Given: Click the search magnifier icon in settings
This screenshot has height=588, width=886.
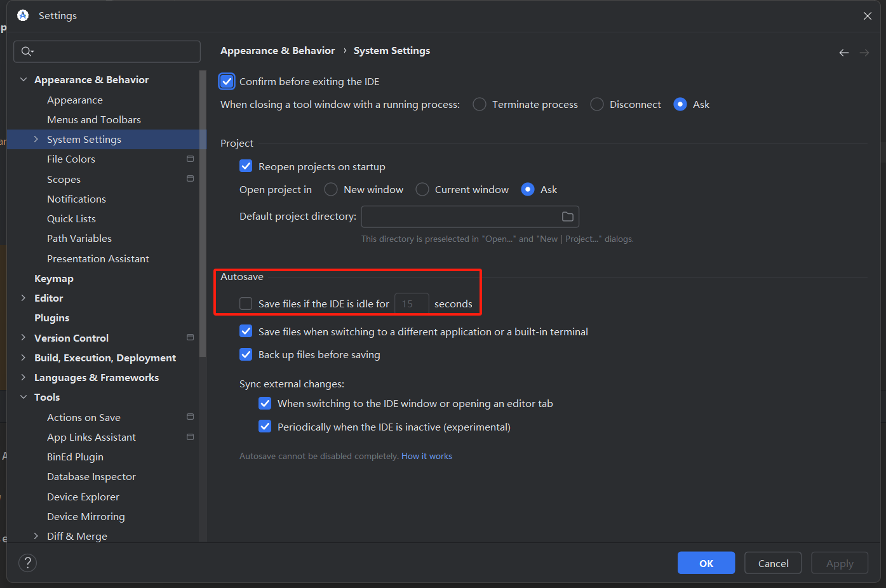Looking at the screenshot, I should tap(27, 51).
